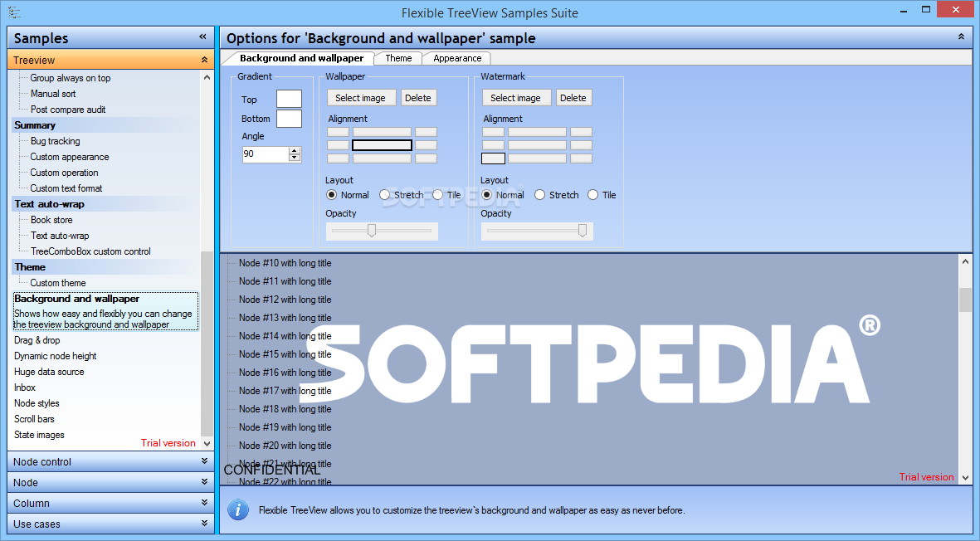The width and height of the screenshot is (980, 541).
Task: Switch to the Appearance tab
Action: [457, 58]
